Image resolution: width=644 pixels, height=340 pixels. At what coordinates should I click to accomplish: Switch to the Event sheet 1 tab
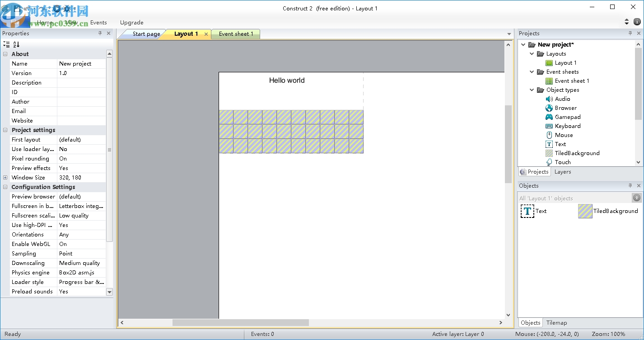pos(236,34)
